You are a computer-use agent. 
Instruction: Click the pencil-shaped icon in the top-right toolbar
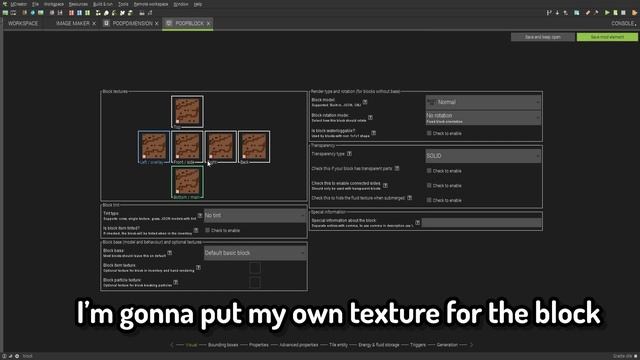pos(588,13)
